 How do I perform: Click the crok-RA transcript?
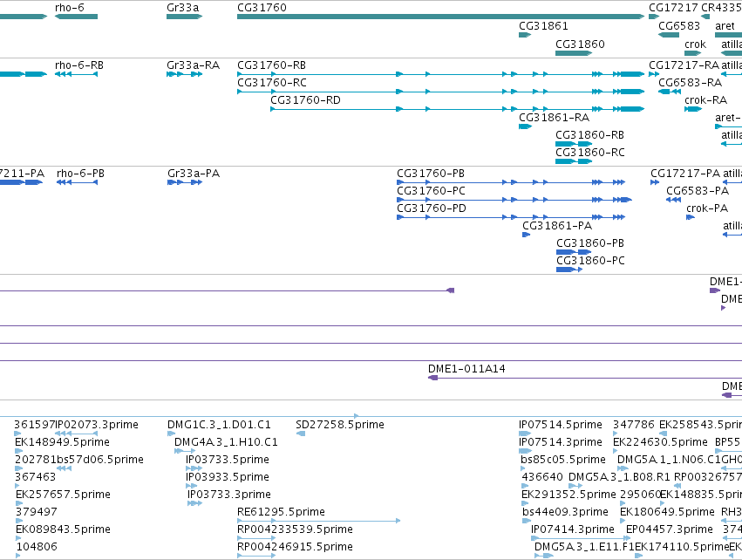[x=693, y=109]
